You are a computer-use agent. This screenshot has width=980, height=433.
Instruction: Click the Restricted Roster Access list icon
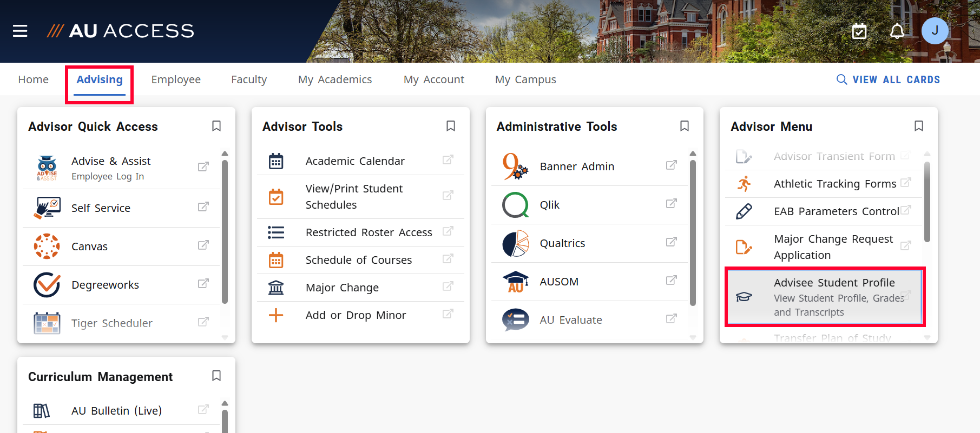pos(276,232)
